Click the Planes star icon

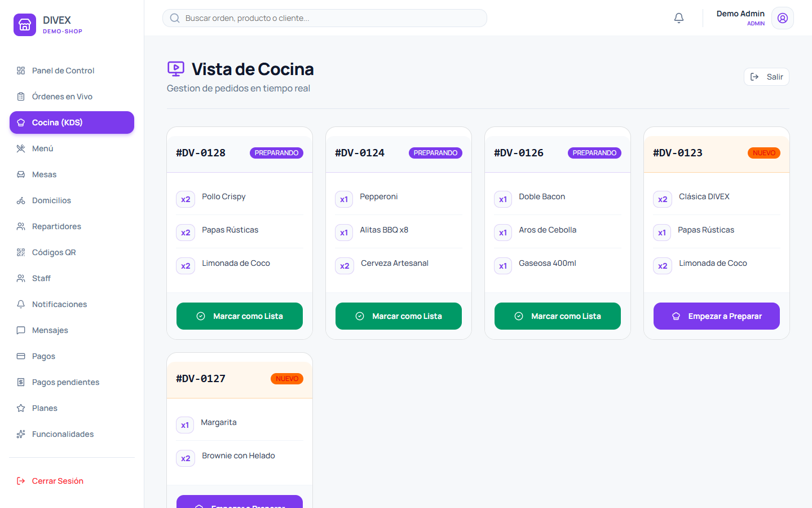21,408
